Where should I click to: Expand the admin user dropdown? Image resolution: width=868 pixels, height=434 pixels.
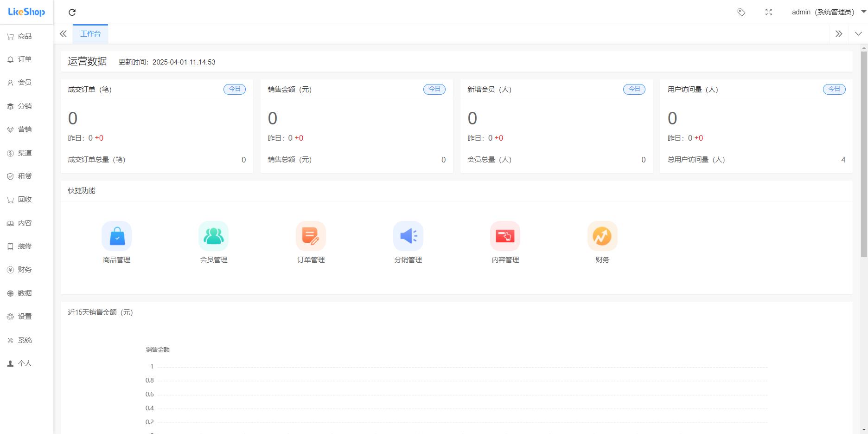click(828, 12)
